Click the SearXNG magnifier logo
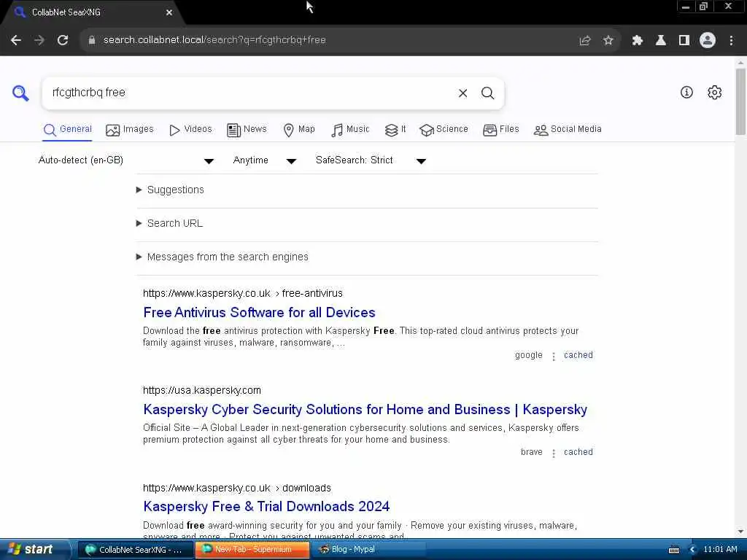The image size is (747, 560). click(20, 93)
